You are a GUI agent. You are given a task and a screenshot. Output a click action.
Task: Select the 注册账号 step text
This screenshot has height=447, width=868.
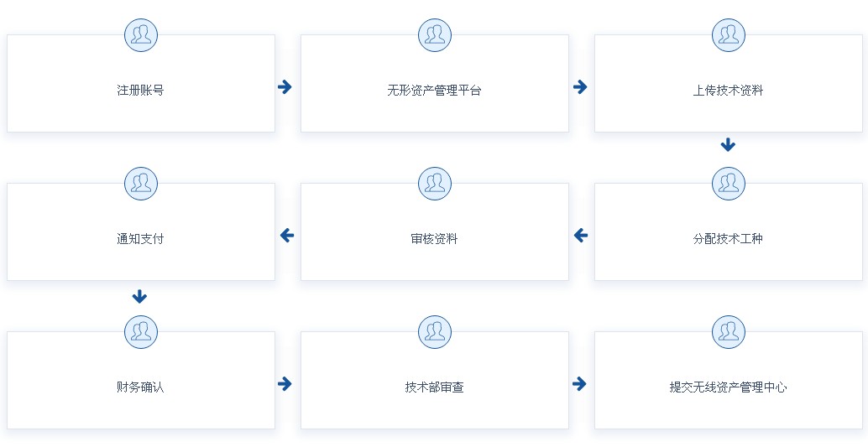(x=141, y=90)
